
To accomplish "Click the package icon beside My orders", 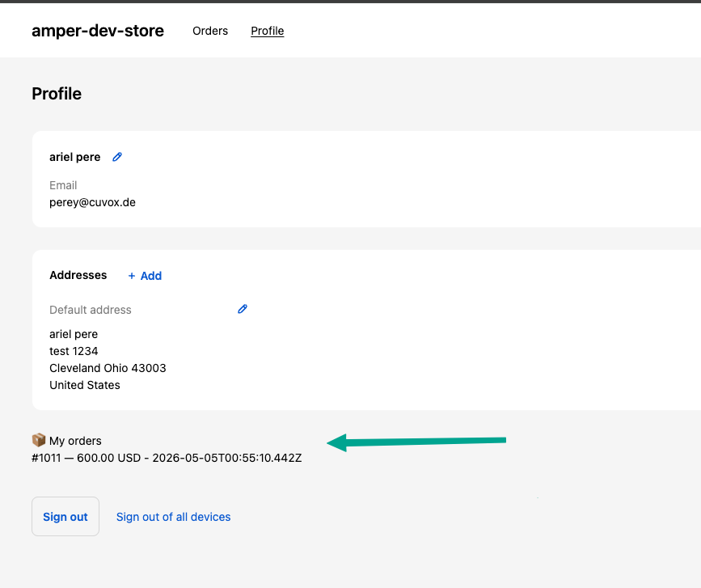I will (x=39, y=440).
